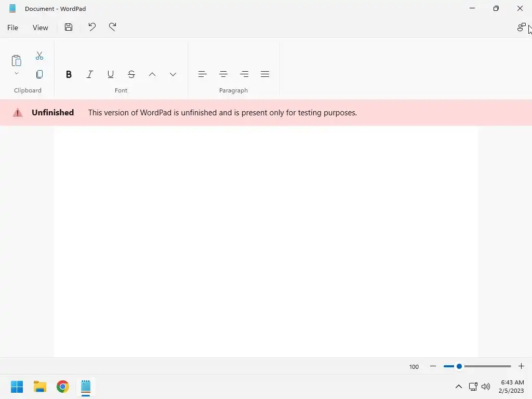532x399 pixels.
Task: Open the Windows Start menu
Action: (17, 387)
